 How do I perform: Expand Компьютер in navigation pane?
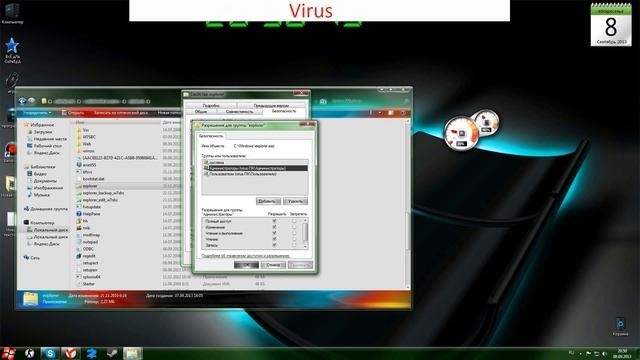(39, 223)
